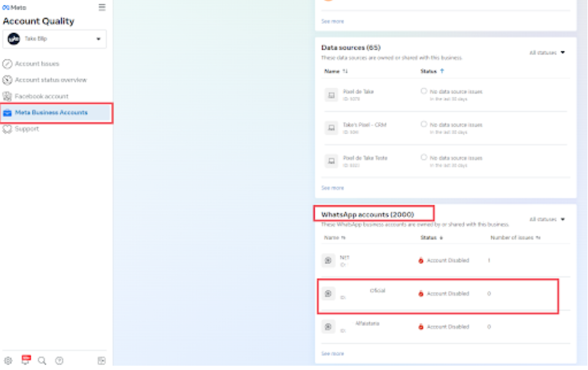Expand All statuses filter for WhatsApp accounts

tap(547, 219)
